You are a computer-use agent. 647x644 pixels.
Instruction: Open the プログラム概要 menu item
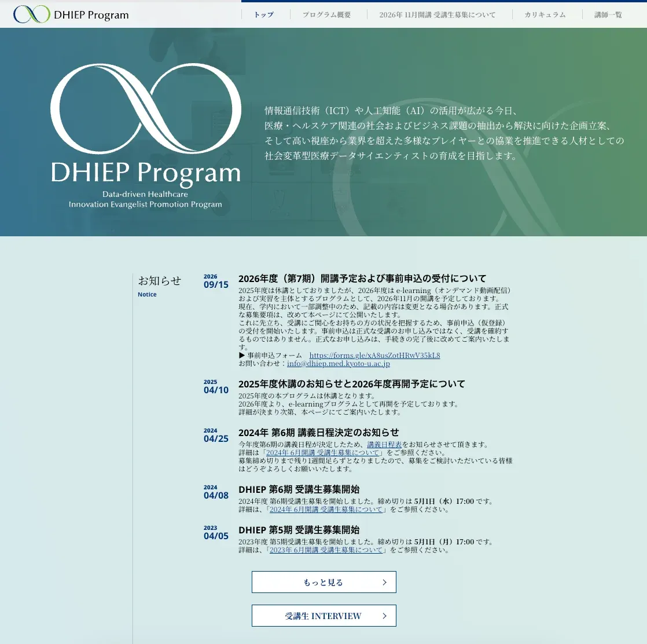click(x=326, y=15)
